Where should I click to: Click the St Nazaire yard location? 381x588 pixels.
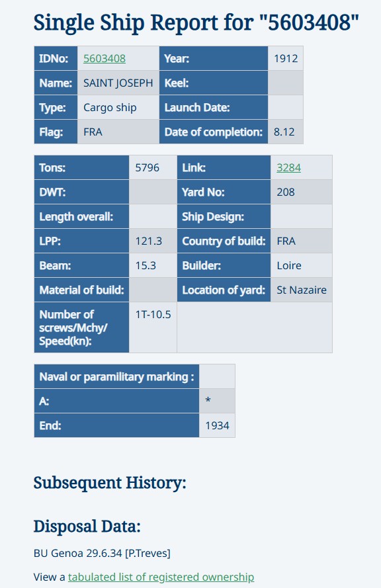[301, 290]
